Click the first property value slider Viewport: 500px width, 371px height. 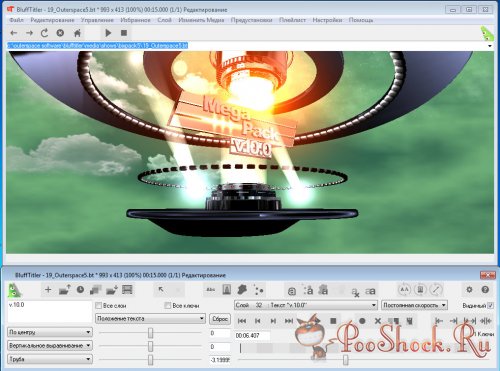pos(150,333)
